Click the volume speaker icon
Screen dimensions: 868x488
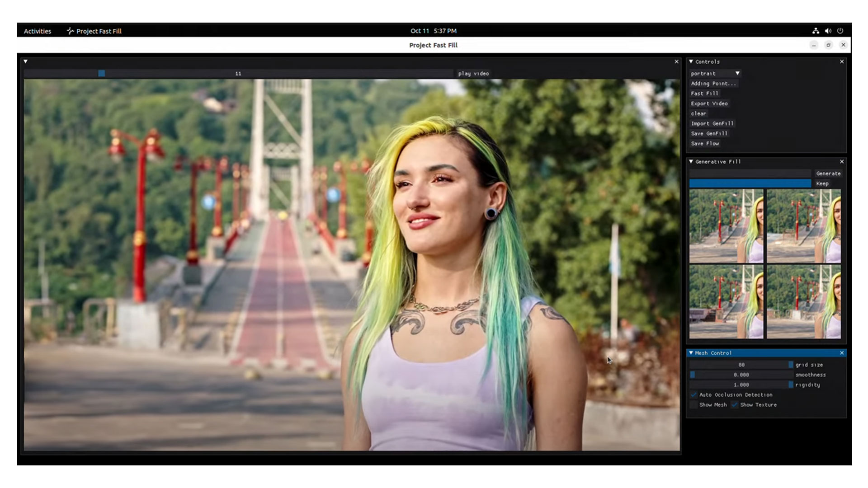tap(828, 31)
